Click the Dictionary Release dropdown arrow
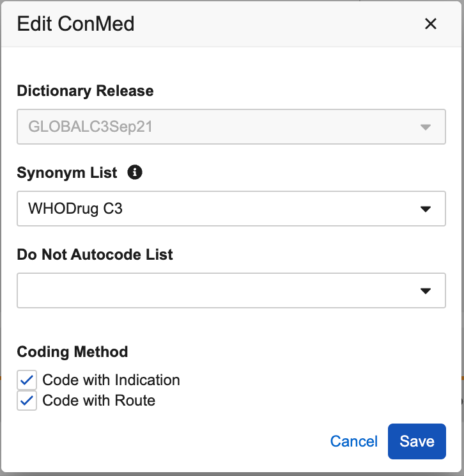464x476 pixels. pyautogui.click(x=426, y=127)
